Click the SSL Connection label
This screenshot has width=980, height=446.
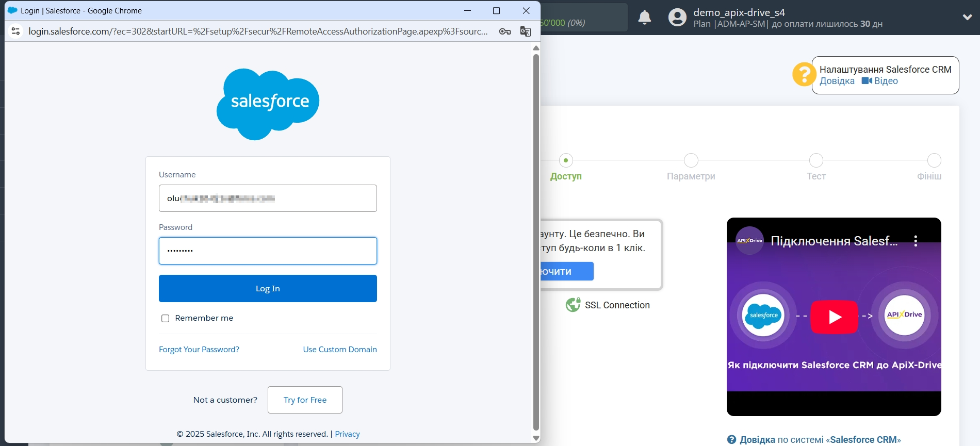617,305
